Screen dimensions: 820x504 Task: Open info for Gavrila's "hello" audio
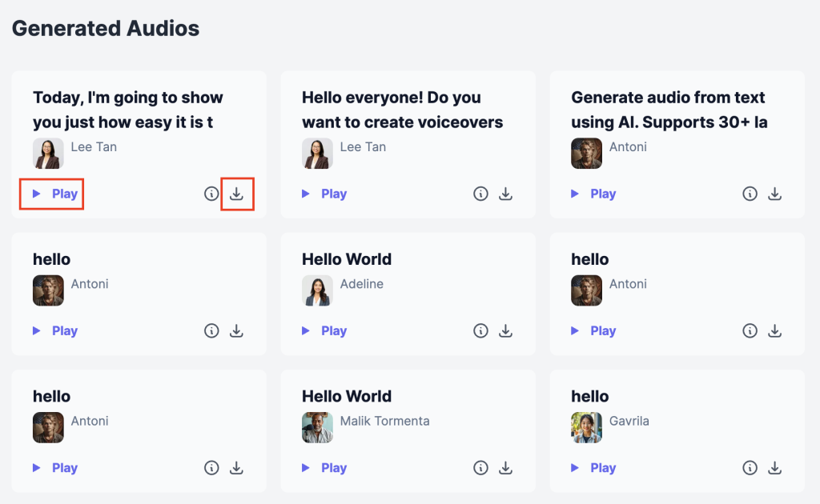tap(750, 468)
